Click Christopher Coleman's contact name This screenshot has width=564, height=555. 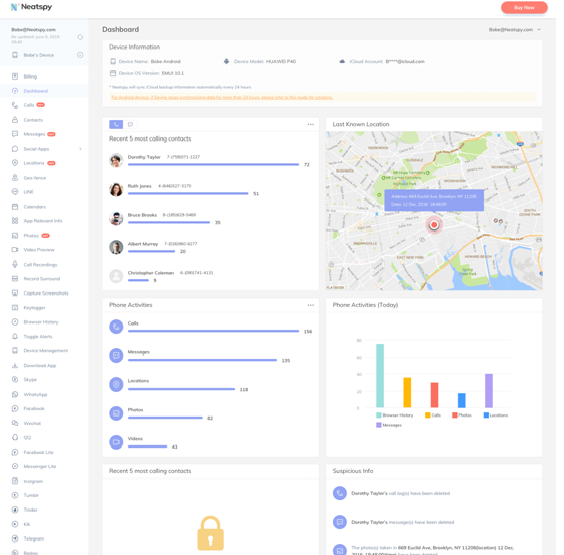click(x=151, y=273)
